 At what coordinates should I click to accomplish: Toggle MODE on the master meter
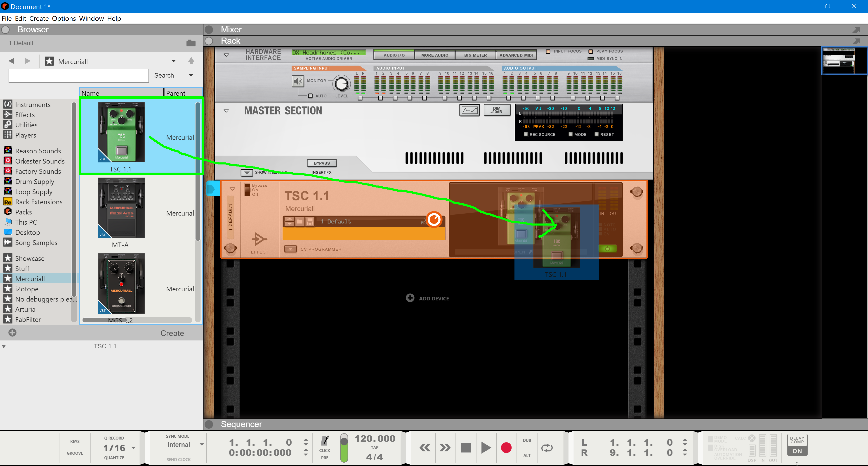(571, 134)
